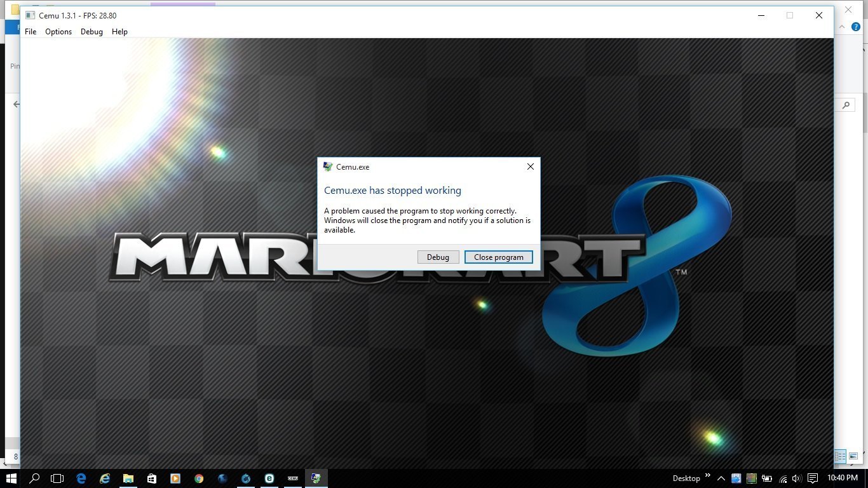Close the Cemu.exe error dialog
This screenshot has width=868, height=488.
pos(531,166)
